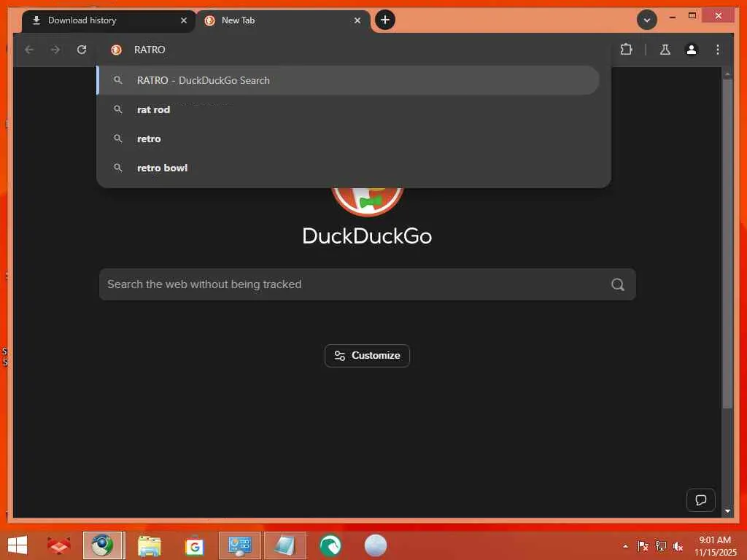Viewport: 747px width, 560px height.
Task: Open the Extensions puzzle icon
Action: coord(626,50)
